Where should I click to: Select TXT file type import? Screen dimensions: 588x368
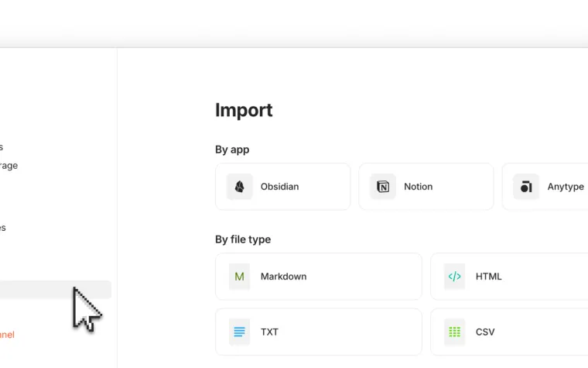pos(319,332)
